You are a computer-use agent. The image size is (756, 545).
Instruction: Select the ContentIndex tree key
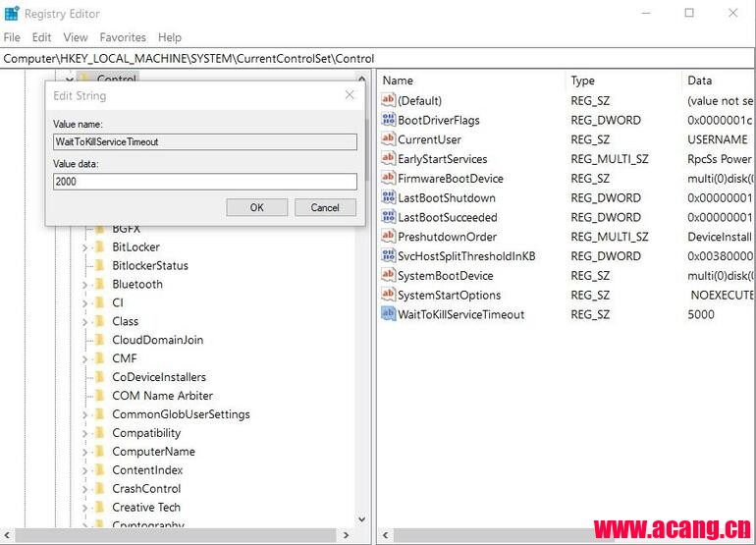tap(147, 469)
